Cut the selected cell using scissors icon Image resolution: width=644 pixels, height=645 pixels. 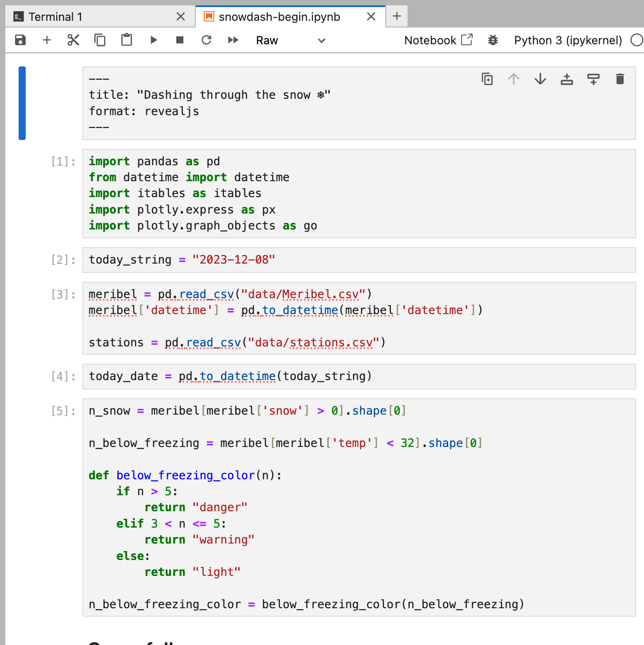[x=74, y=40]
